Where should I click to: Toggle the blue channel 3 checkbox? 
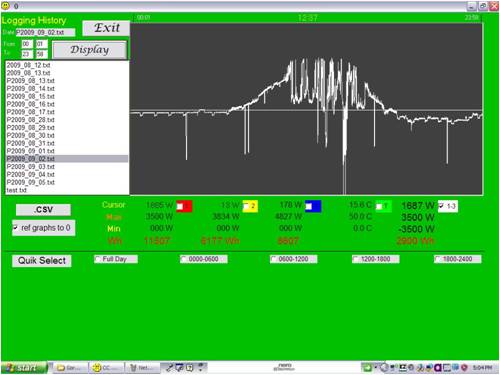(309, 207)
